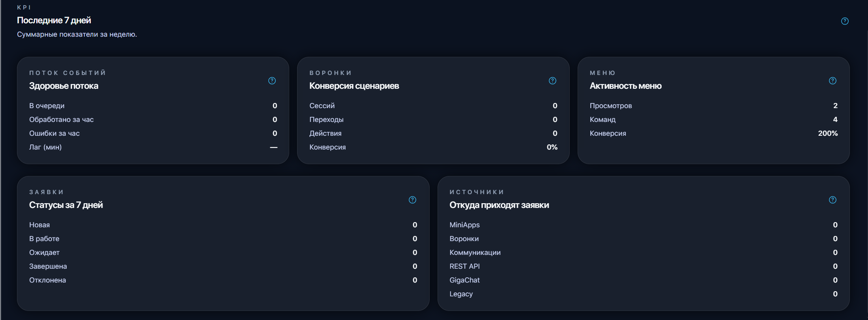Select the 'GigaChat' source label
Image resolution: width=868 pixels, height=320 pixels.
pyautogui.click(x=464, y=280)
